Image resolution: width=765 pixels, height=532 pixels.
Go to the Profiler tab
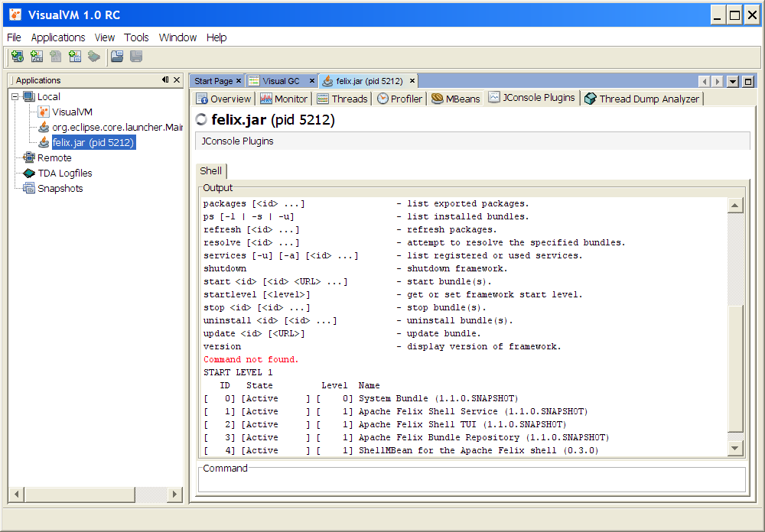(x=399, y=99)
